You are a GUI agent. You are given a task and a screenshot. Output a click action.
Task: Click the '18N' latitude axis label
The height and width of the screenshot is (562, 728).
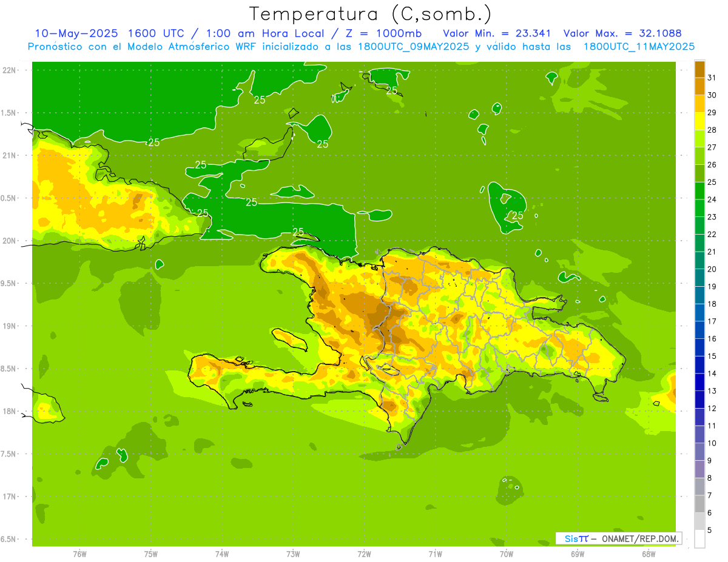(10, 411)
